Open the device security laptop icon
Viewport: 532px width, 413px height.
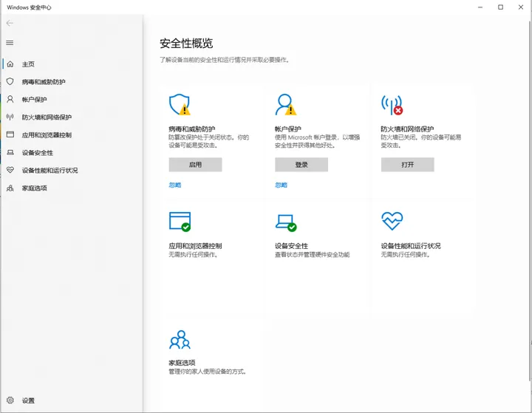[285, 222]
